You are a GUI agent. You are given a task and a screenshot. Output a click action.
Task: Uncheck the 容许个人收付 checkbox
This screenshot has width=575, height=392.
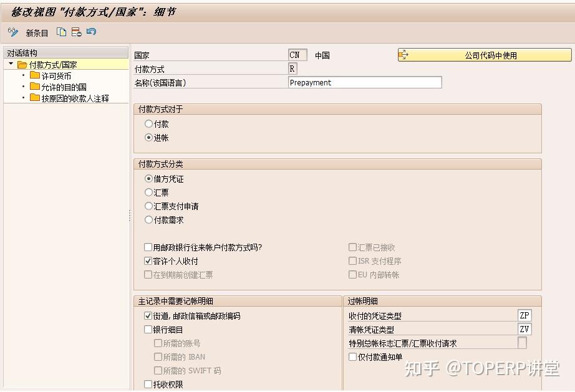coord(148,261)
